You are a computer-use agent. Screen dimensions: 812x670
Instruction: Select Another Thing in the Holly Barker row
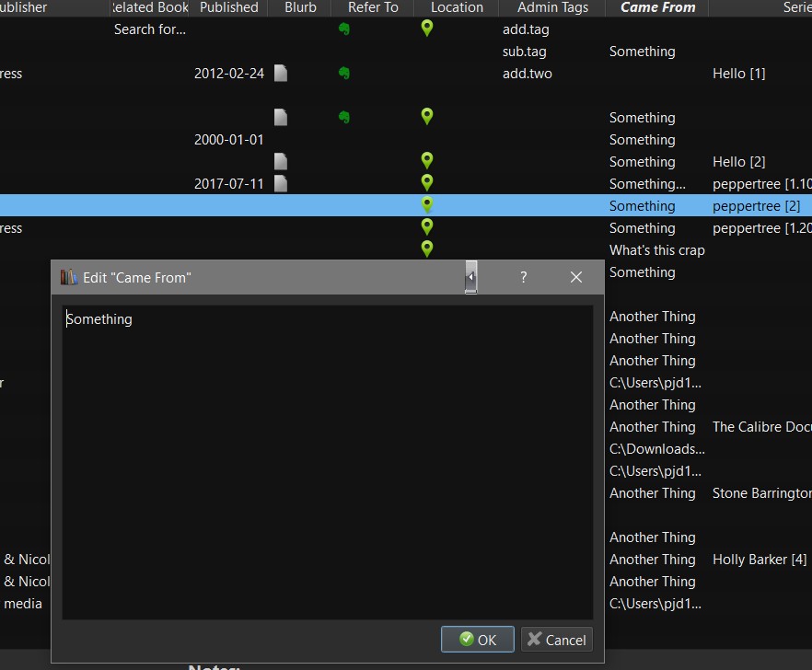coord(652,560)
